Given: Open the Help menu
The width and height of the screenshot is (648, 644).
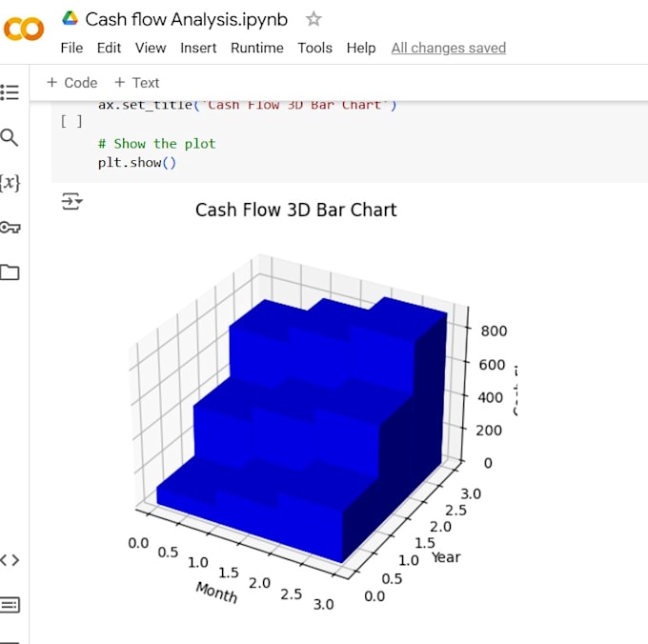Looking at the screenshot, I should tap(361, 48).
